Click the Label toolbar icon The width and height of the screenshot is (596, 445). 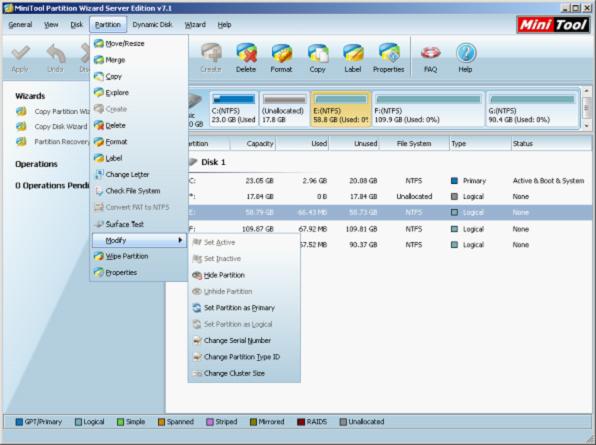pos(353,58)
